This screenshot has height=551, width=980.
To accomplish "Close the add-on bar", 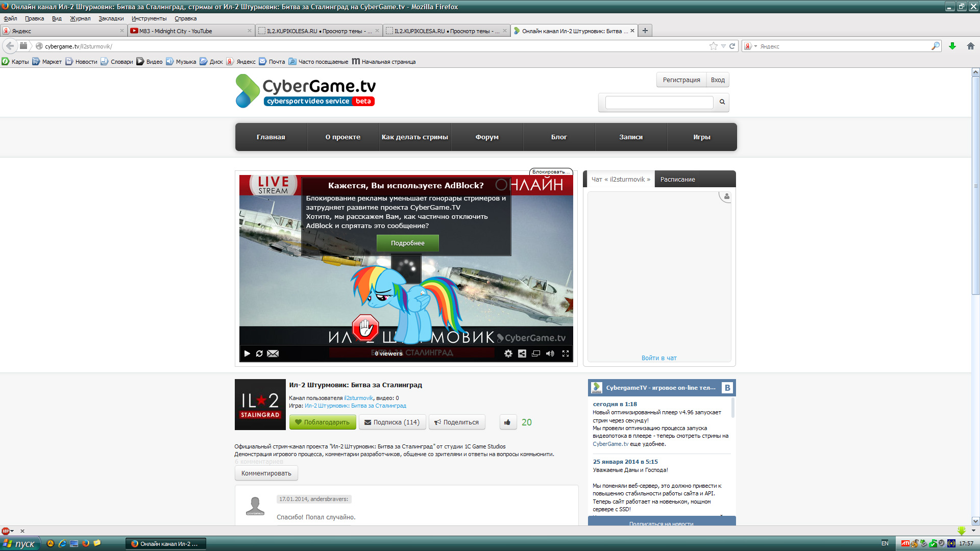I will pos(22,531).
